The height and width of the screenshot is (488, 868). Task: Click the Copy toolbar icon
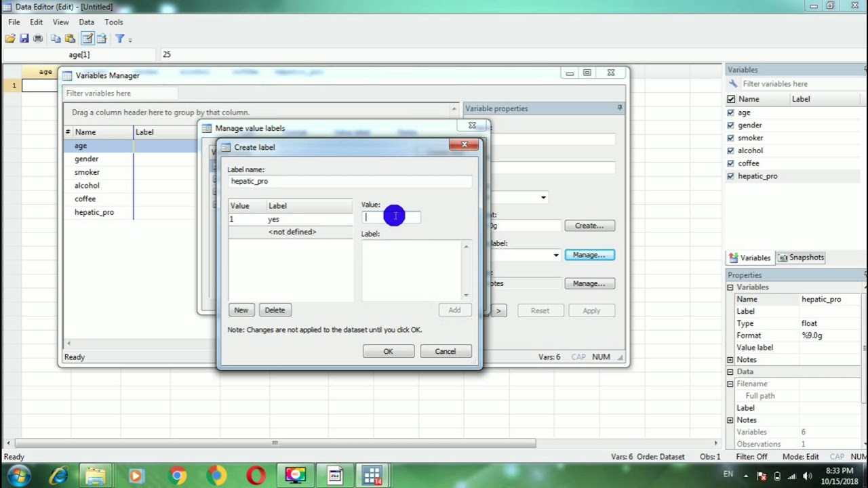point(56,39)
